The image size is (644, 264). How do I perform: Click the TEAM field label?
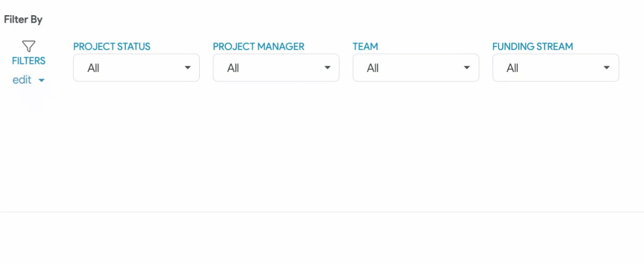point(365,46)
